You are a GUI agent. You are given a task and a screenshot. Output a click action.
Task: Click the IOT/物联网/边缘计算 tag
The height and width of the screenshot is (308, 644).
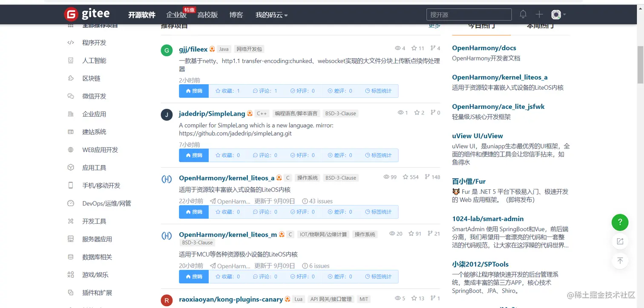click(323, 234)
